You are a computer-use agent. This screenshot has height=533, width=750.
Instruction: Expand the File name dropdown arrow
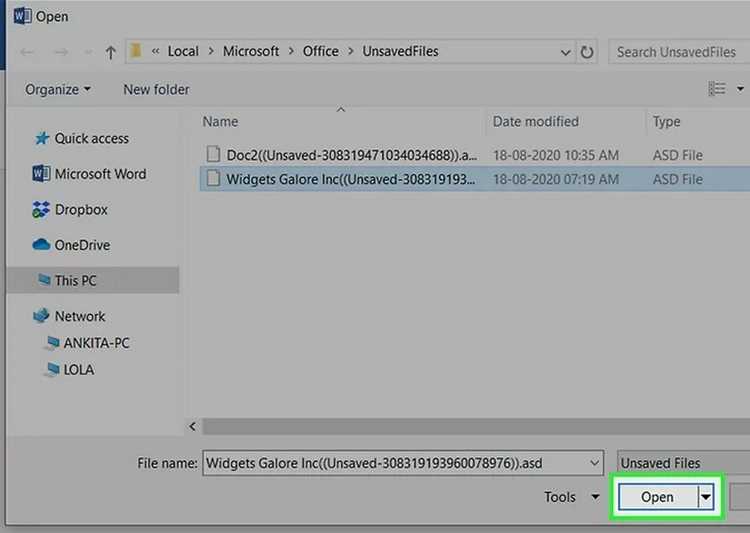coord(594,463)
